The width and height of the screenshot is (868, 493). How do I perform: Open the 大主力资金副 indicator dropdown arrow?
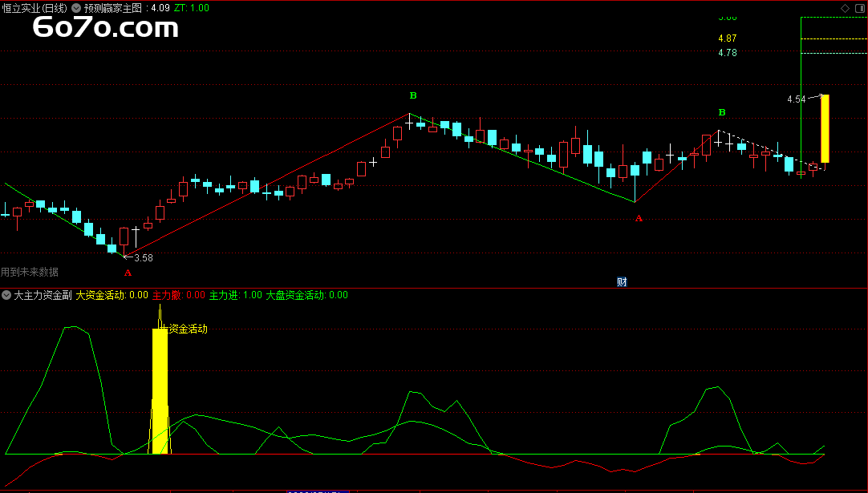(x=6, y=295)
